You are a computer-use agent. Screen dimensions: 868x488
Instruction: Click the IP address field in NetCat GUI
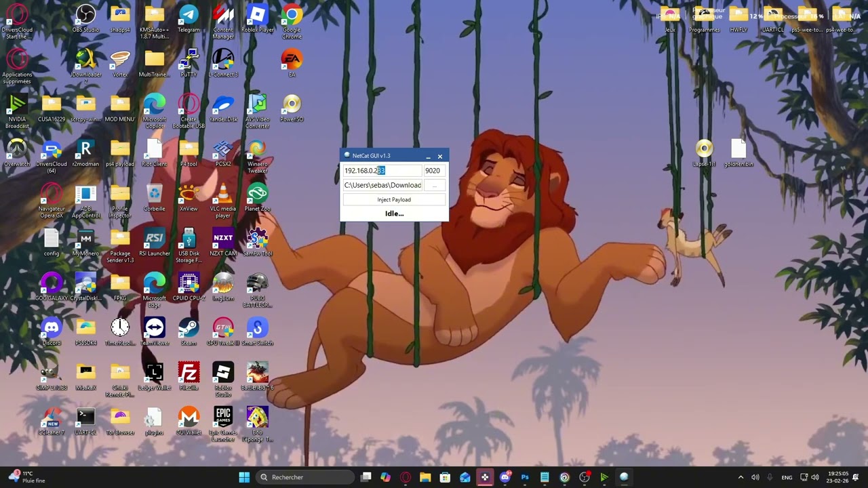382,171
